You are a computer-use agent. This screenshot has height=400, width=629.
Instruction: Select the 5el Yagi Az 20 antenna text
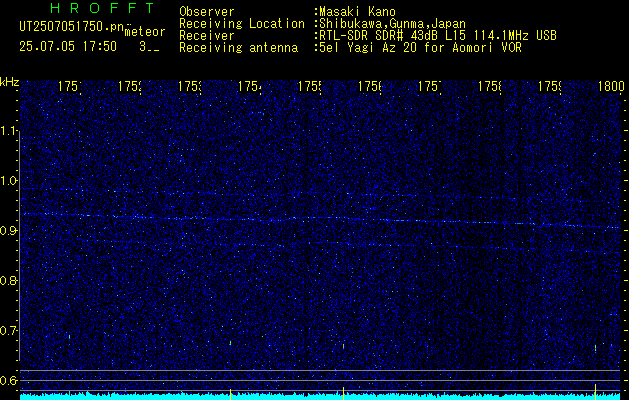pos(418,48)
